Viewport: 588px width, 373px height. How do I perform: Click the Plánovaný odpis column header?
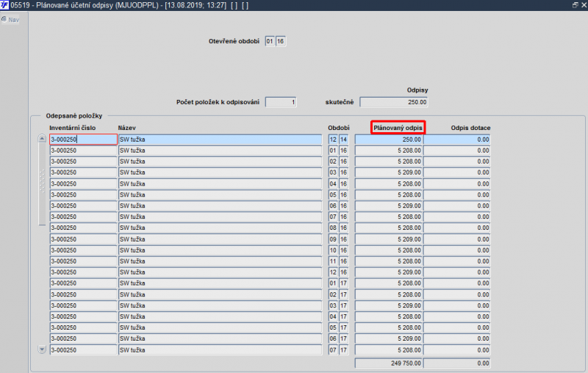pos(398,128)
